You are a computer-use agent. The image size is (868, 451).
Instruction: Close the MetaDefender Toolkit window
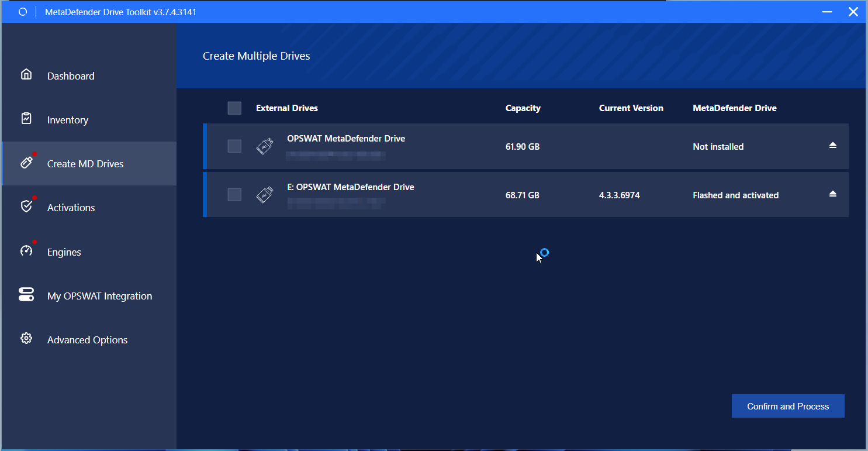pos(853,12)
